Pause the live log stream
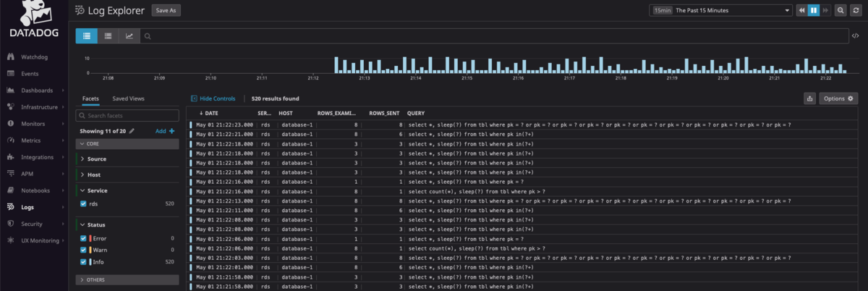The width and height of the screenshot is (868, 291). point(813,10)
